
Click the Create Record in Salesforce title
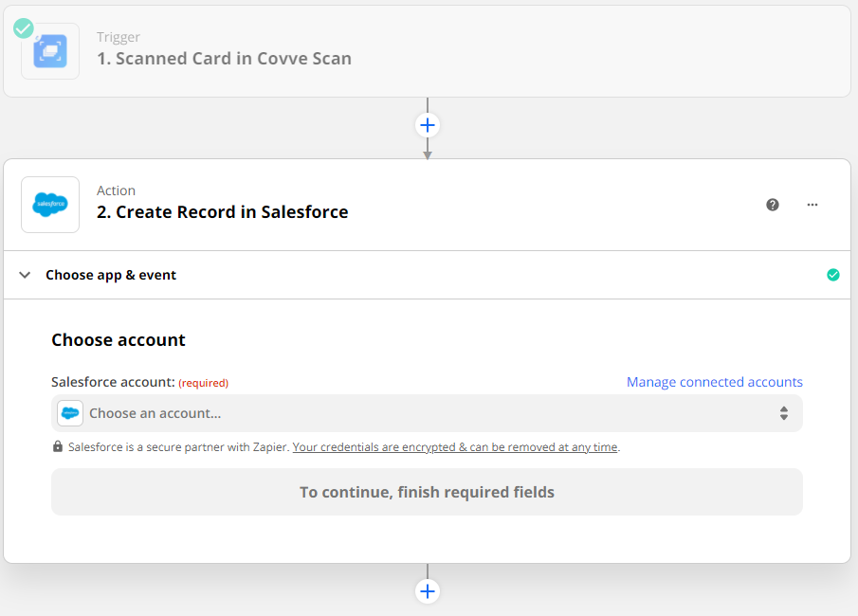(x=223, y=212)
